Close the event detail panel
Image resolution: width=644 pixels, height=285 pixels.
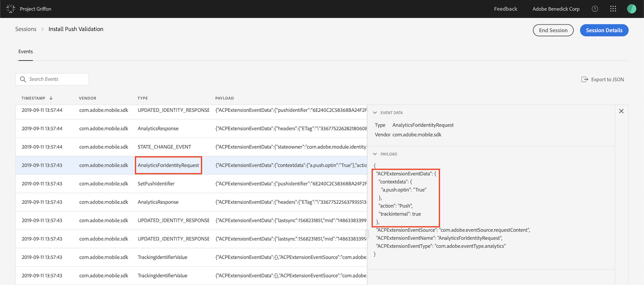(621, 111)
